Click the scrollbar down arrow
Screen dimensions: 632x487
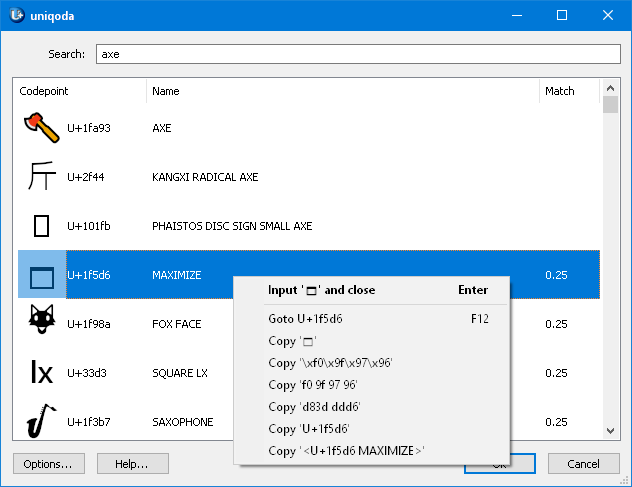click(x=610, y=431)
